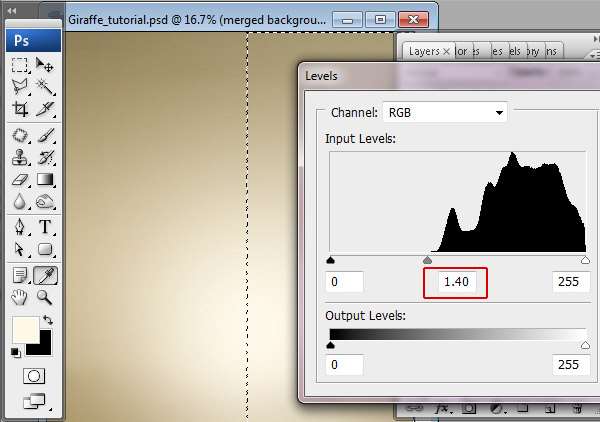Open the Channel RGB dropdown

coord(445,112)
